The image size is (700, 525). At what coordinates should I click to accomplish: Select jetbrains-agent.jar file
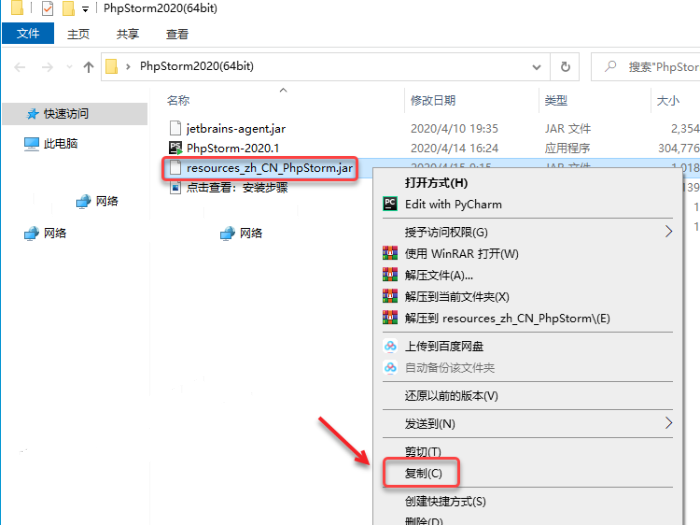pyautogui.click(x=236, y=129)
